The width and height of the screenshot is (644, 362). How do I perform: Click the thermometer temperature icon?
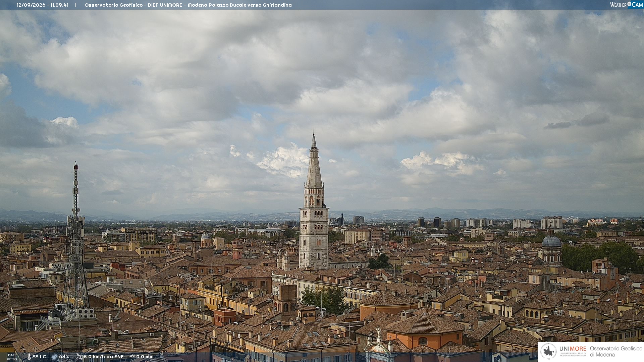(29, 357)
